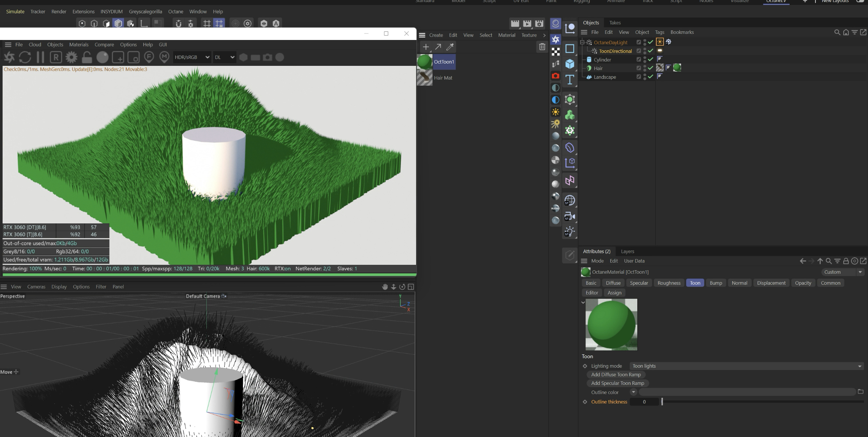Restart render with the refresh arrows icon
The image size is (868, 437).
coord(25,57)
